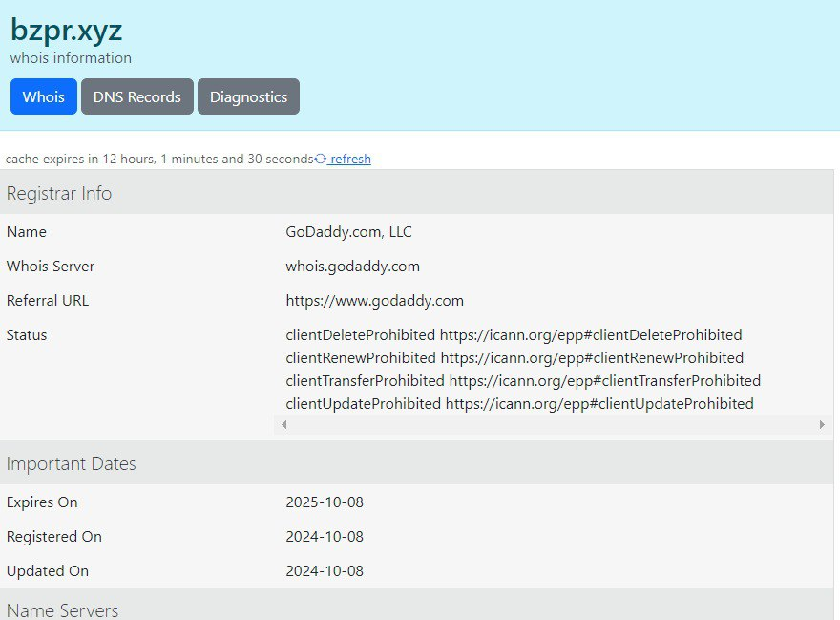Screen dimensions: 840x620
Task: Click the status scrollbar right arrow
Action: point(822,425)
